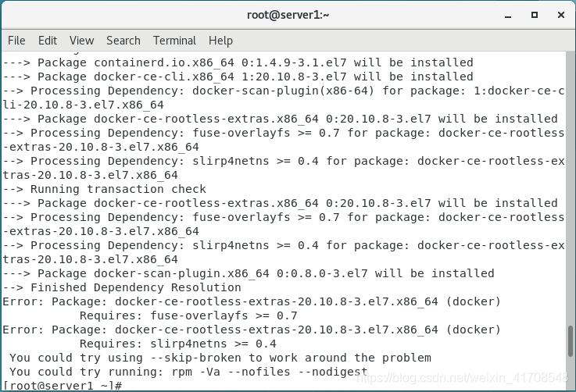Click the containerd.io package line

(238, 62)
